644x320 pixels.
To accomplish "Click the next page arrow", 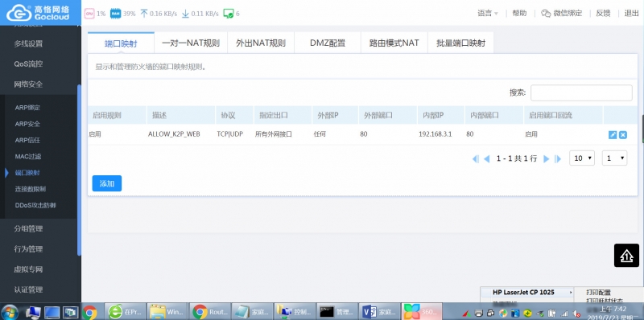I will [x=547, y=158].
